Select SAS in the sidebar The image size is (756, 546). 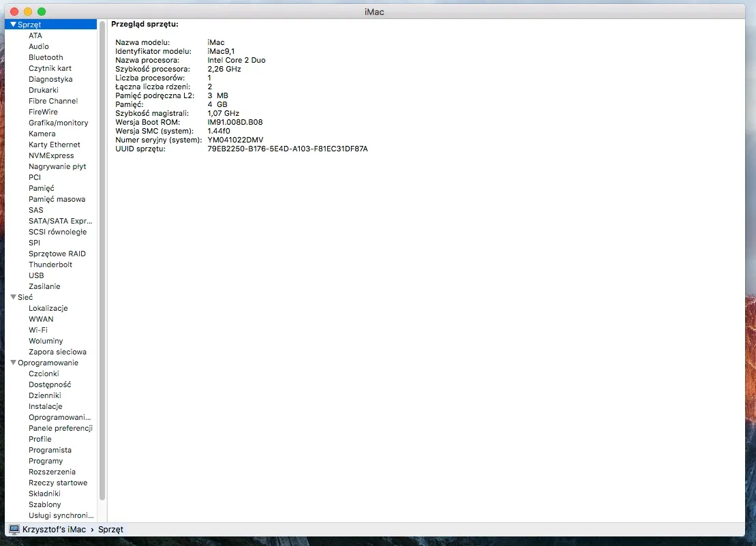(x=35, y=210)
